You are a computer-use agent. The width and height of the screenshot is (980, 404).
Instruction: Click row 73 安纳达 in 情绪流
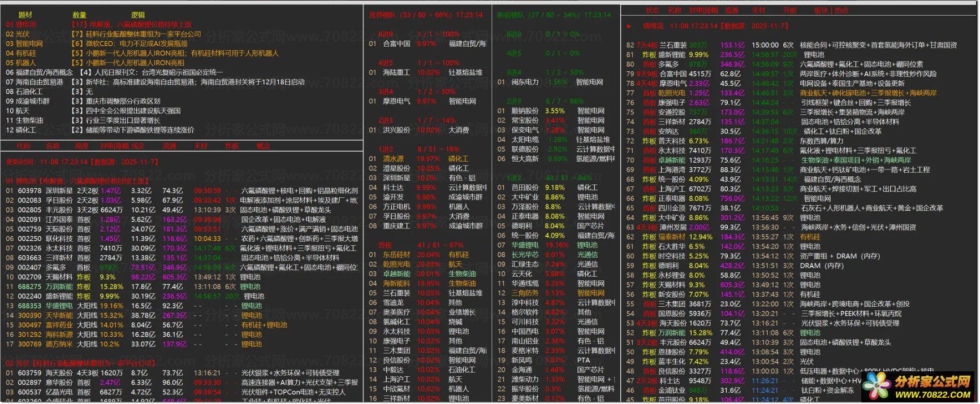pos(754,132)
